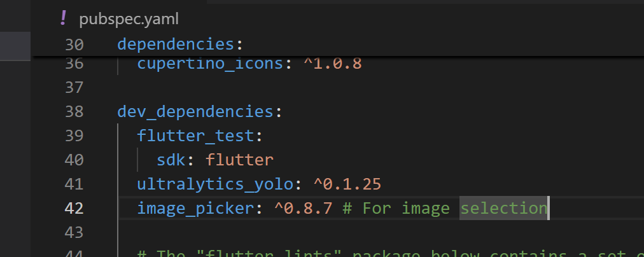The height and width of the screenshot is (257, 644).
Task: Place cursor on cupertino_icons key
Action: click(x=210, y=64)
